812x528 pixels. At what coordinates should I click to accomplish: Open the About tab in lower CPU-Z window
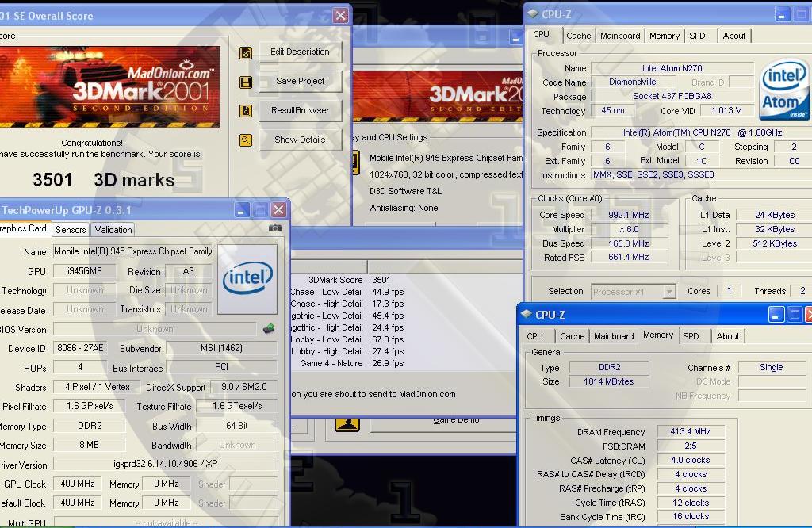[x=728, y=336]
